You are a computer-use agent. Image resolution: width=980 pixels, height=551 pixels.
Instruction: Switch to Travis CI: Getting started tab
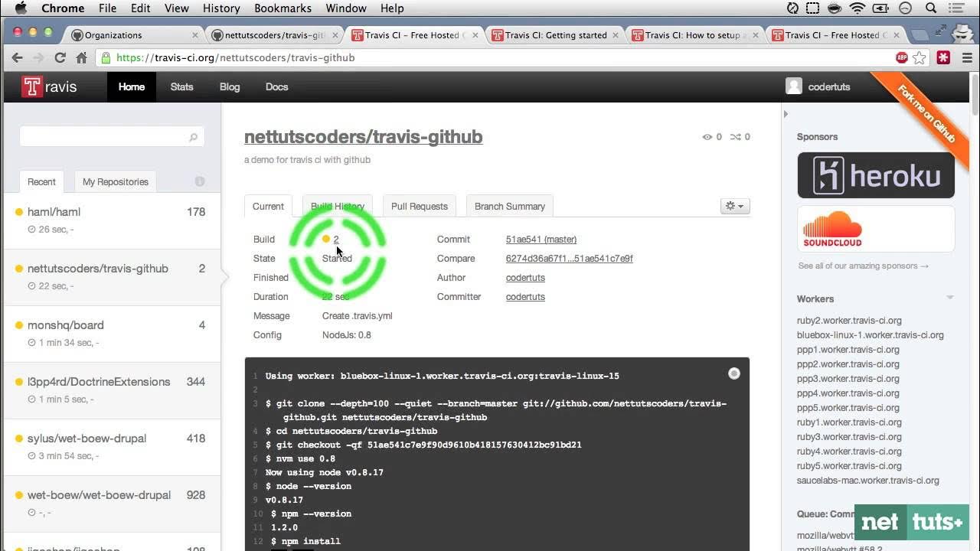[557, 35]
